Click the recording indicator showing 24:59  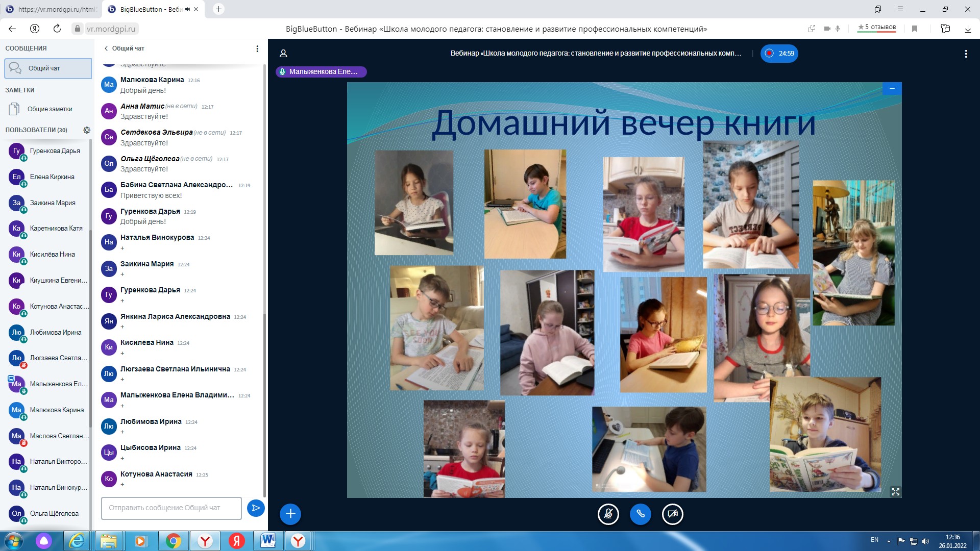[x=779, y=53]
